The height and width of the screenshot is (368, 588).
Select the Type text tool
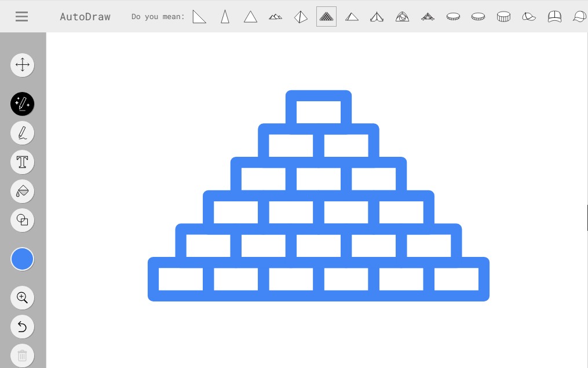(23, 162)
